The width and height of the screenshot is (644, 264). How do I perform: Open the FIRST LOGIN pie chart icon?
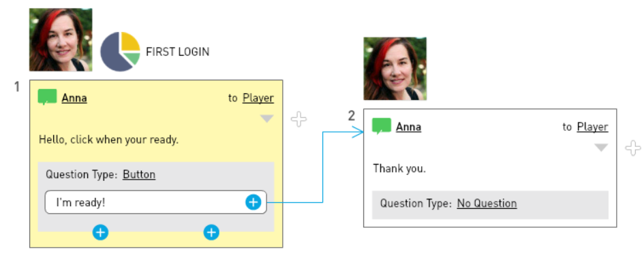click(x=121, y=51)
